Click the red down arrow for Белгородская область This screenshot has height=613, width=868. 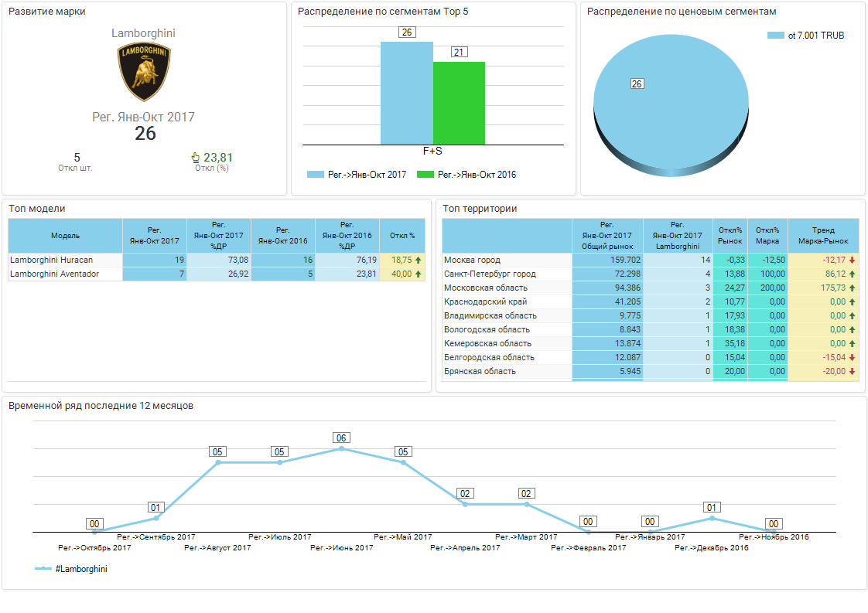[852, 357]
